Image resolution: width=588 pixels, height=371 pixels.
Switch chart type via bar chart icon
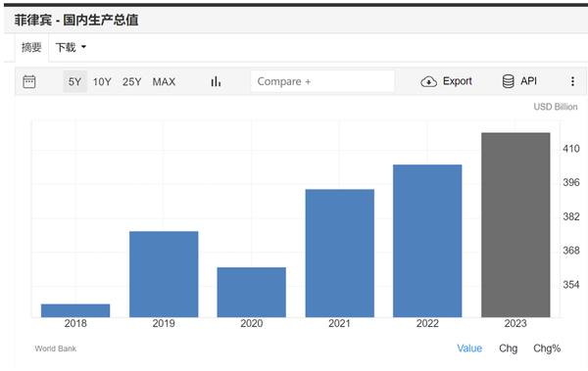(216, 81)
